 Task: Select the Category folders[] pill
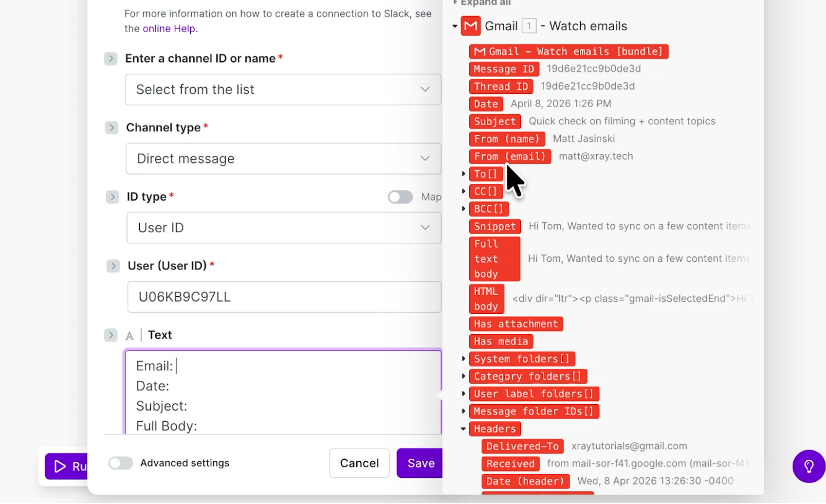pyautogui.click(x=528, y=377)
